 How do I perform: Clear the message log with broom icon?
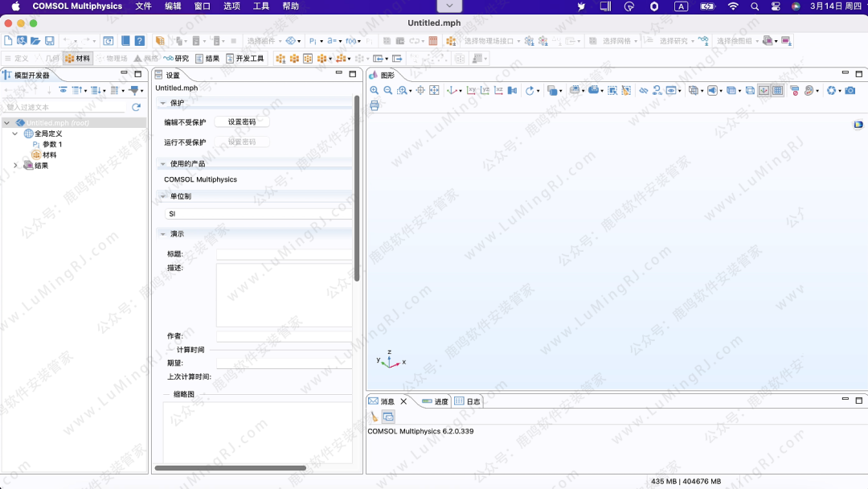click(374, 417)
